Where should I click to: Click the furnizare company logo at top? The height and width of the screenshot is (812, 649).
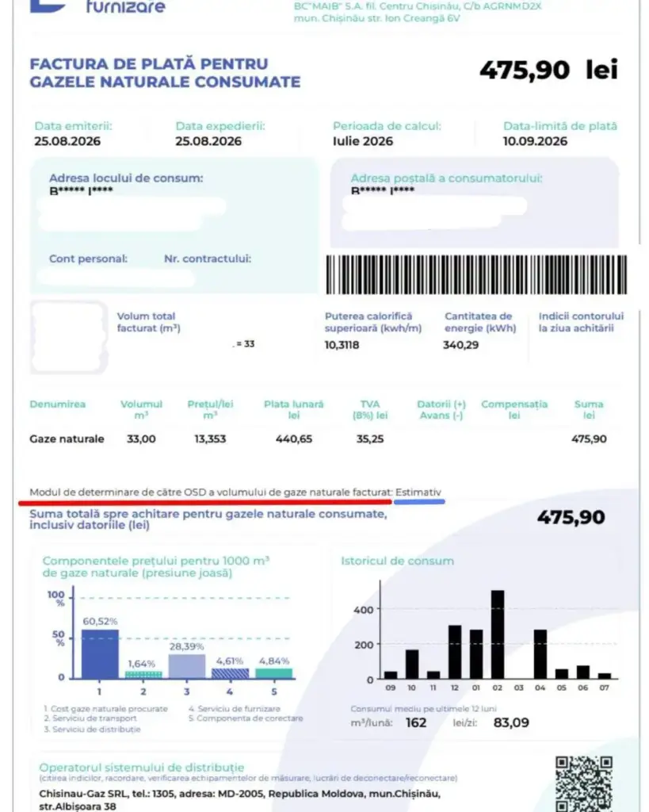point(97,6)
